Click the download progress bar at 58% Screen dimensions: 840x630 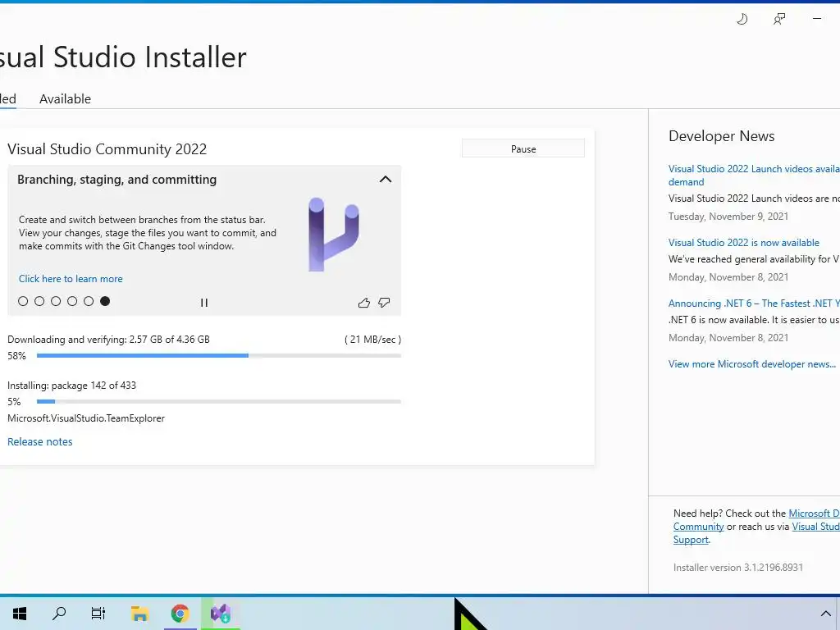218,356
